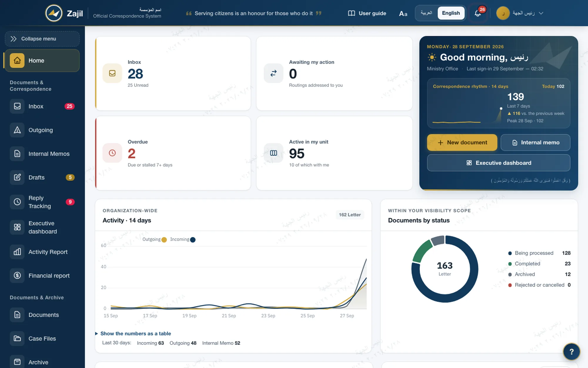Open Case Files in sidebar
Image resolution: width=588 pixels, height=368 pixels.
(42, 339)
